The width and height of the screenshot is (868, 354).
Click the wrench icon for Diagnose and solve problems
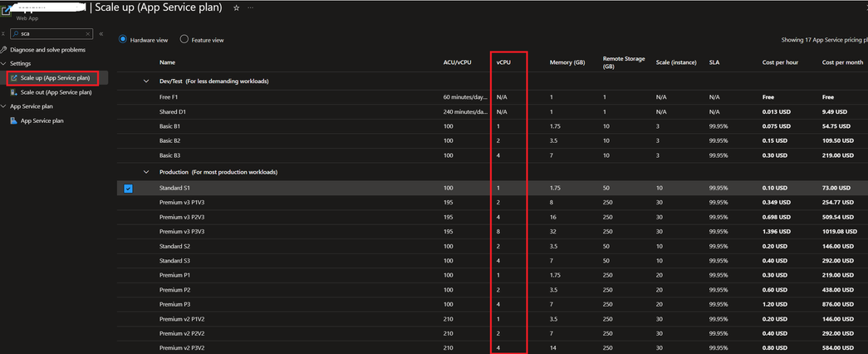pos(4,50)
